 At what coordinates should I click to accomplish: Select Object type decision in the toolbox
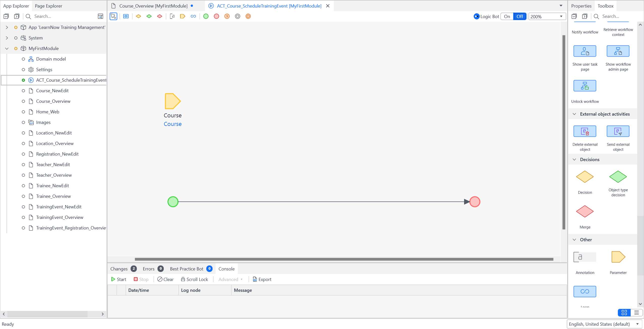618,177
